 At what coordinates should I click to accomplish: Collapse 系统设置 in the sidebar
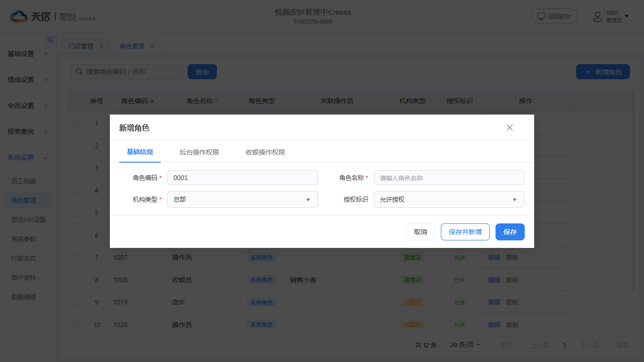click(28, 157)
